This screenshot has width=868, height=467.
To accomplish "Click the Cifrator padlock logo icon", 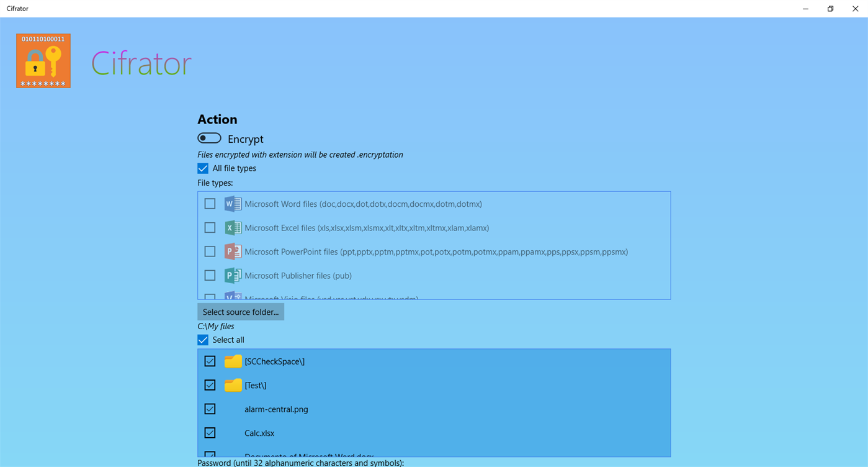I will tap(43, 60).
